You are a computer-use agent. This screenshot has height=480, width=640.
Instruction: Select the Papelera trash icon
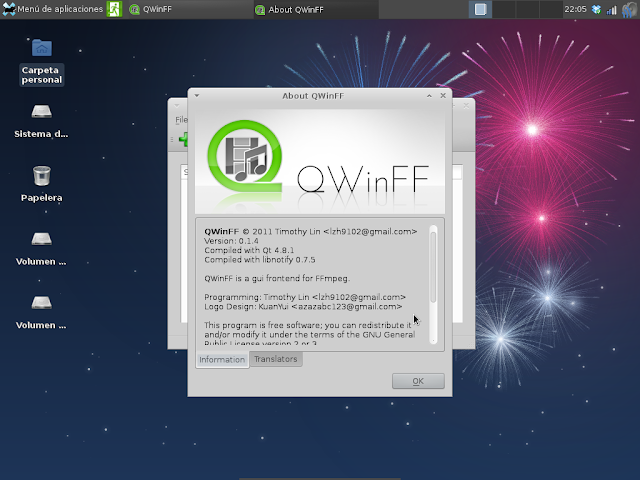(x=41, y=176)
